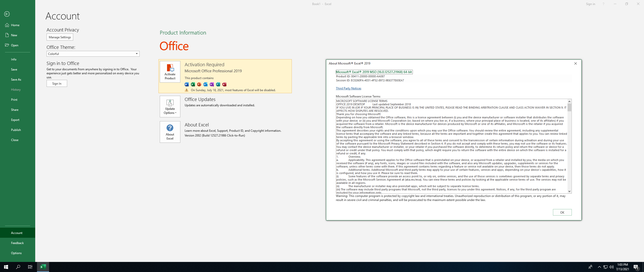Screen dimensions: 644x272
Task: Click the Publisher app icon
Action: pos(218,84)
